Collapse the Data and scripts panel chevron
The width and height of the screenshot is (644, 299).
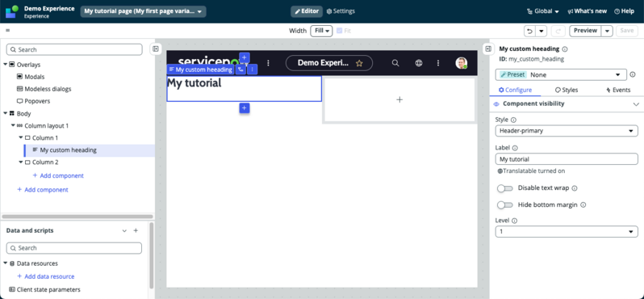point(124,231)
